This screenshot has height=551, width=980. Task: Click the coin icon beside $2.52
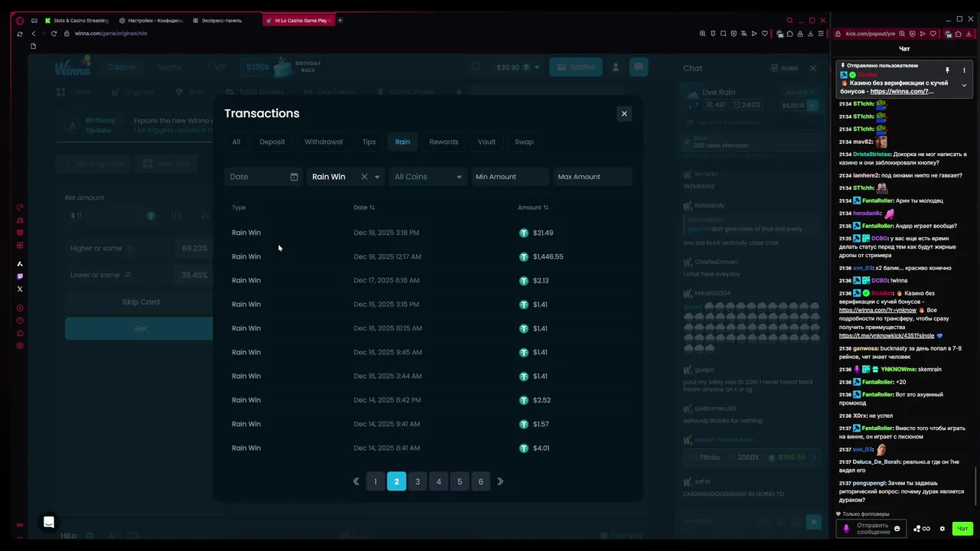pyautogui.click(x=524, y=400)
